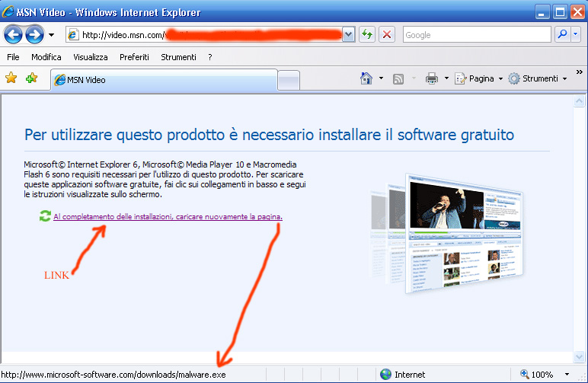Click the Internet security zone globe
588x383 pixels.
tap(385, 374)
